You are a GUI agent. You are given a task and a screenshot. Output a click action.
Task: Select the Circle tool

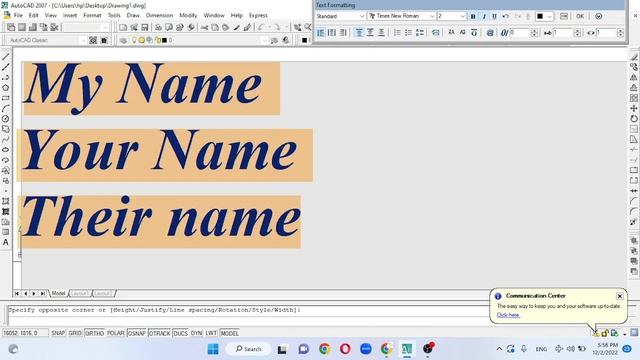tap(6, 119)
